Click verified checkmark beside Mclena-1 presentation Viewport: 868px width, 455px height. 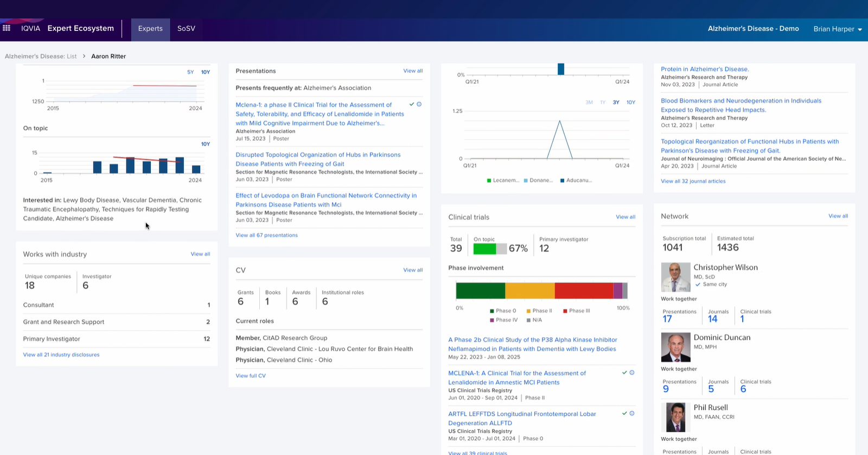coord(412,104)
